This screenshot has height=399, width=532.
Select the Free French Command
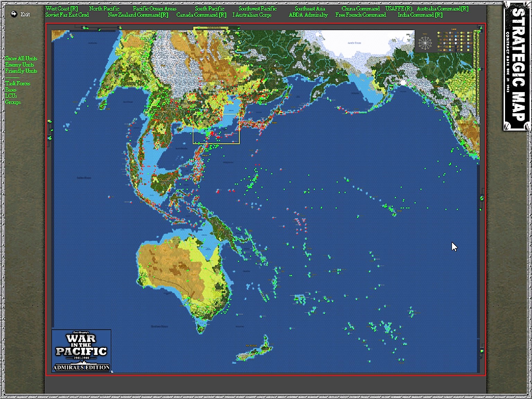pos(361,15)
